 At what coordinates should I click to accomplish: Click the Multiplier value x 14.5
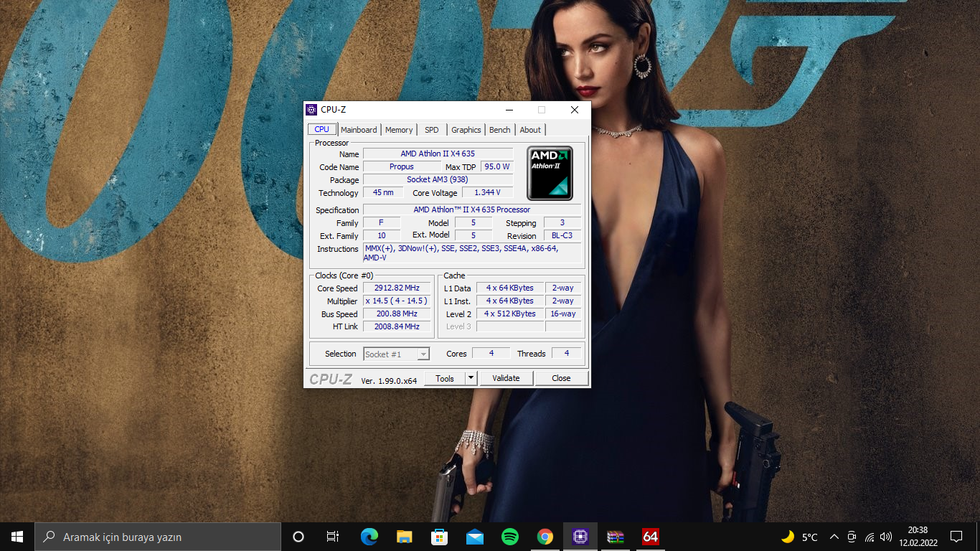pyautogui.click(x=397, y=301)
